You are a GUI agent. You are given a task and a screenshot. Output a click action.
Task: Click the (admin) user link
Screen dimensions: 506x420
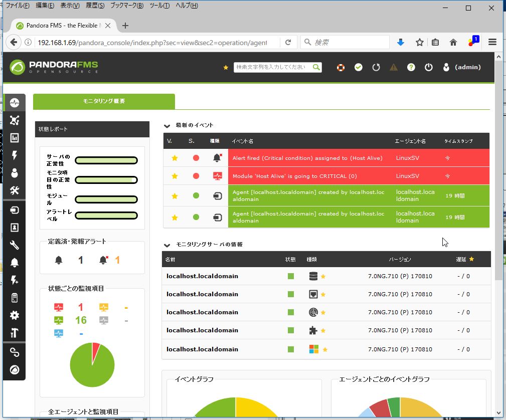(467, 67)
